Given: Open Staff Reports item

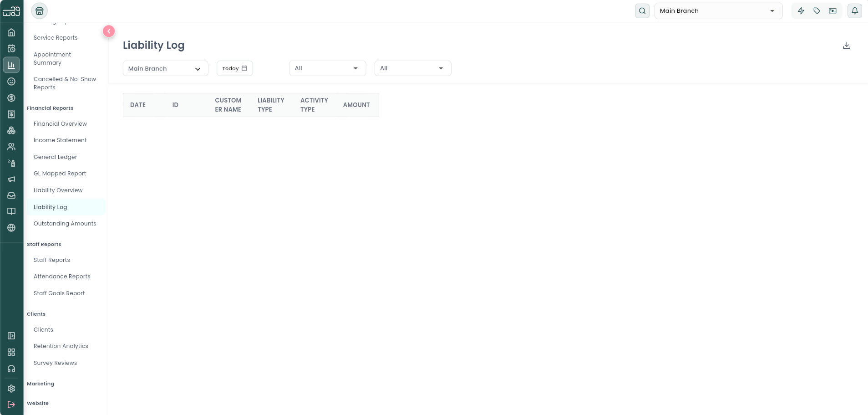Looking at the screenshot, I should [51, 260].
